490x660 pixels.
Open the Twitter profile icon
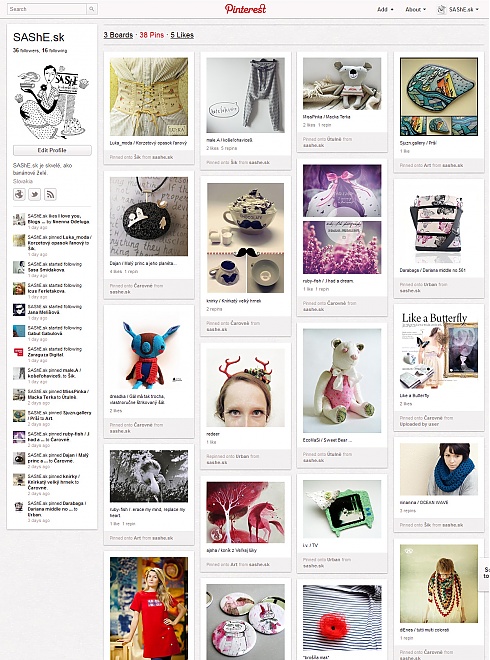point(35,194)
